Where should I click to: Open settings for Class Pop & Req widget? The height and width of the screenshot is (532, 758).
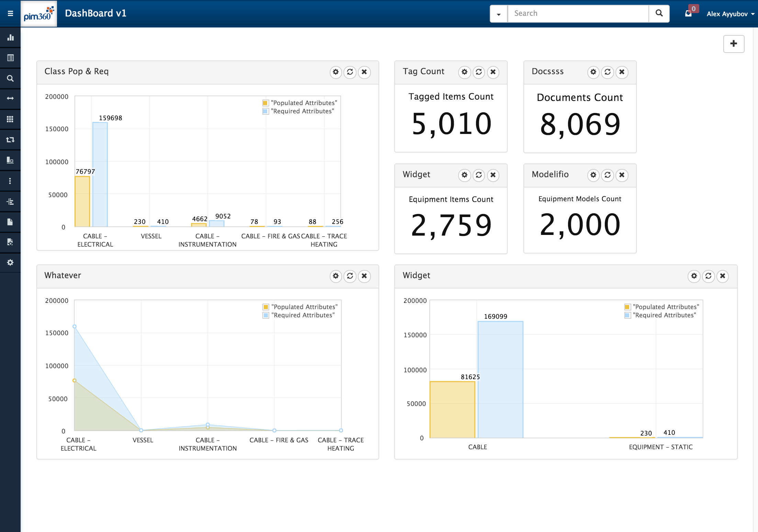coord(336,72)
